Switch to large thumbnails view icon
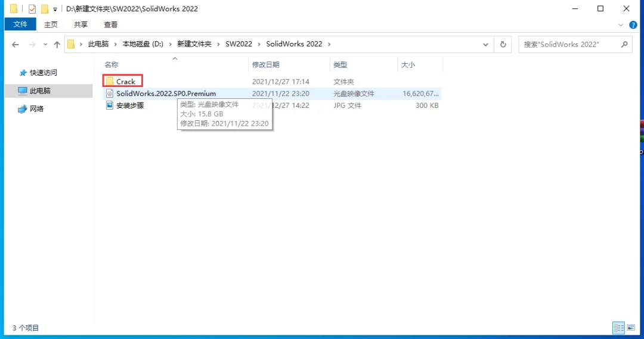Viewport: 644px width, 339px height. (x=631, y=328)
